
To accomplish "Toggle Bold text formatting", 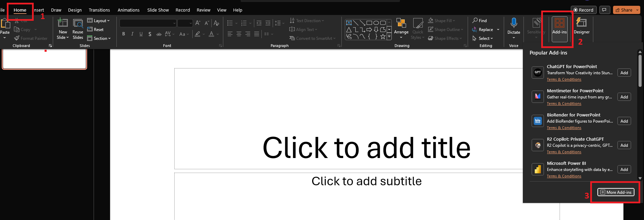I will click(x=124, y=34).
